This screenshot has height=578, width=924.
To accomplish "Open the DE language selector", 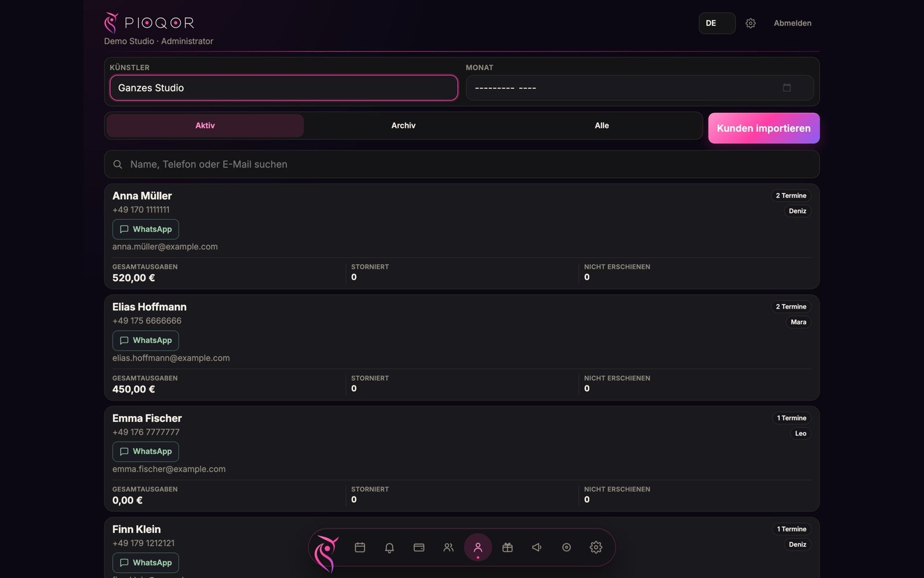I will [717, 23].
